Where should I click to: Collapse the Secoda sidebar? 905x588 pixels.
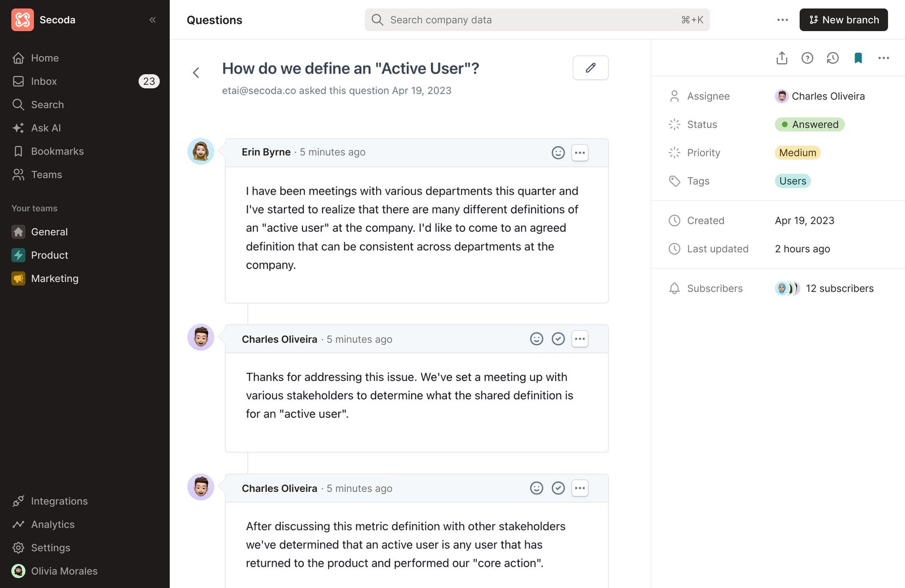pyautogui.click(x=152, y=19)
